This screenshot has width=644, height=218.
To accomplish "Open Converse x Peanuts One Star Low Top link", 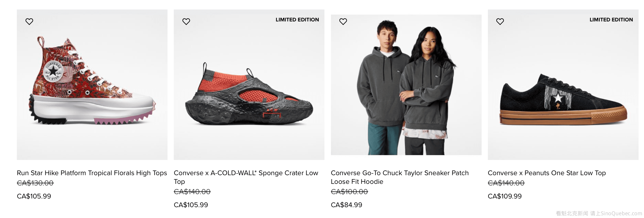I will click(x=547, y=173).
